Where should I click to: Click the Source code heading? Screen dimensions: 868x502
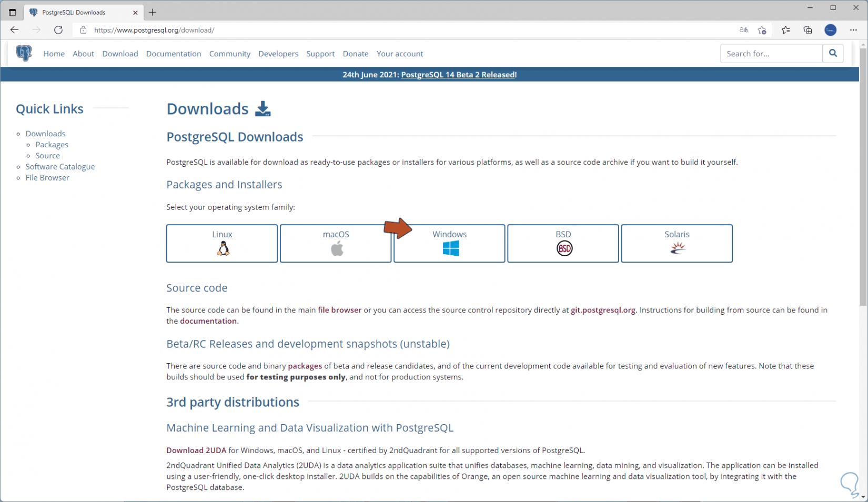(x=197, y=288)
